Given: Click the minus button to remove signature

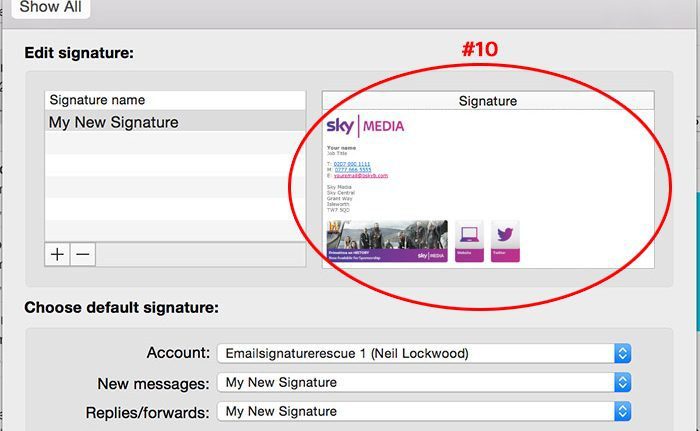Looking at the screenshot, I should click(x=83, y=255).
